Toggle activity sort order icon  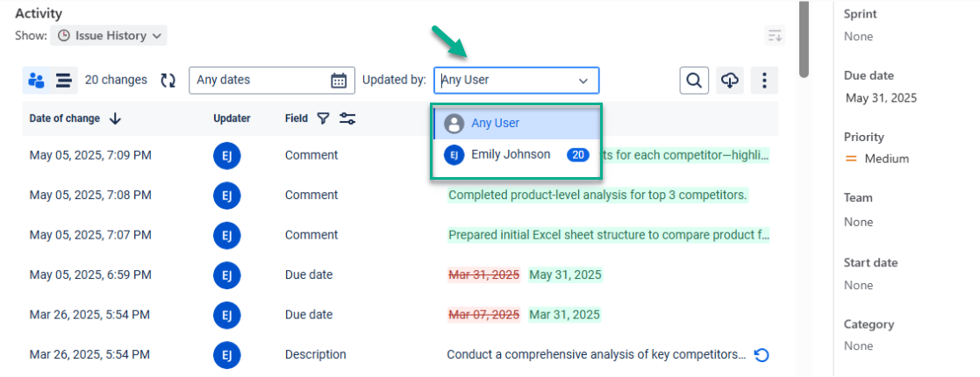click(775, 36)
